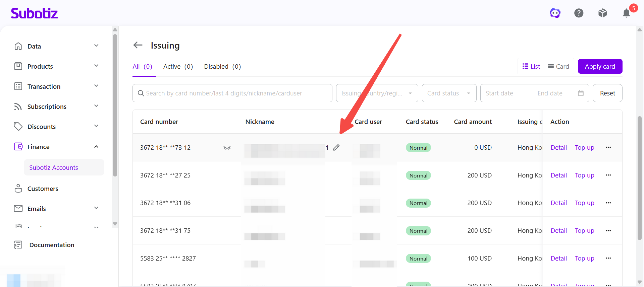Click the Finance icon in sidebar
Screen dimensions: 644x287
18,147
